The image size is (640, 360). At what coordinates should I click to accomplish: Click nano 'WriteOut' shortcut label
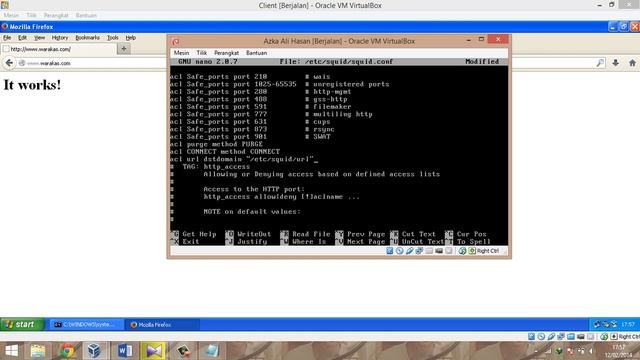click(254, 234)
